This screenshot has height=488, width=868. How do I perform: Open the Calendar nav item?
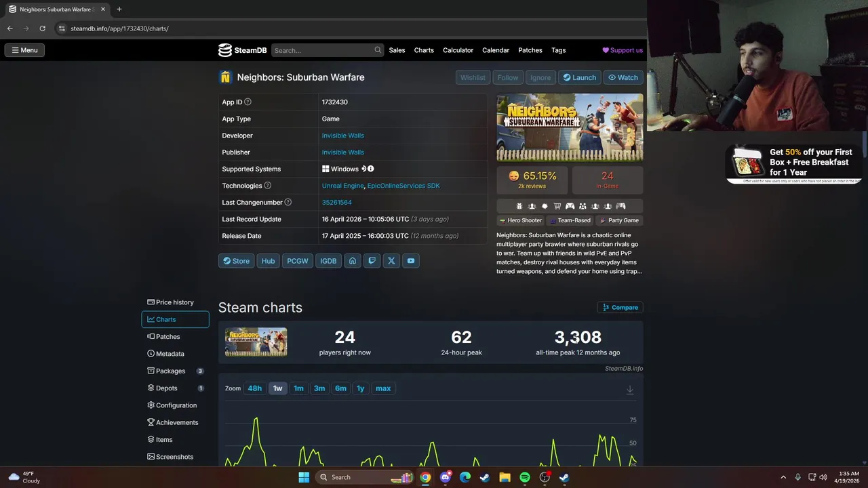tap(496, 50)
